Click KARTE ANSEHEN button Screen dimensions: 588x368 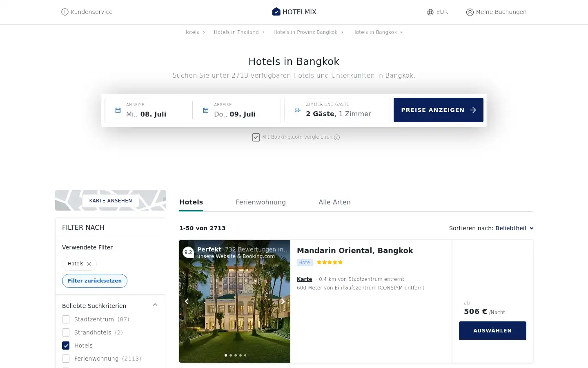click(111, 201)
